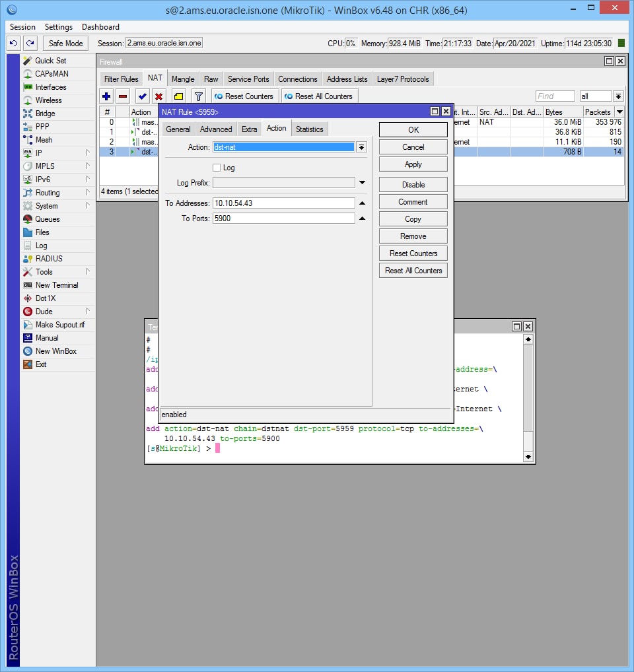
Task: Click Remove button in dialog
Action: [x=413, y=236]
